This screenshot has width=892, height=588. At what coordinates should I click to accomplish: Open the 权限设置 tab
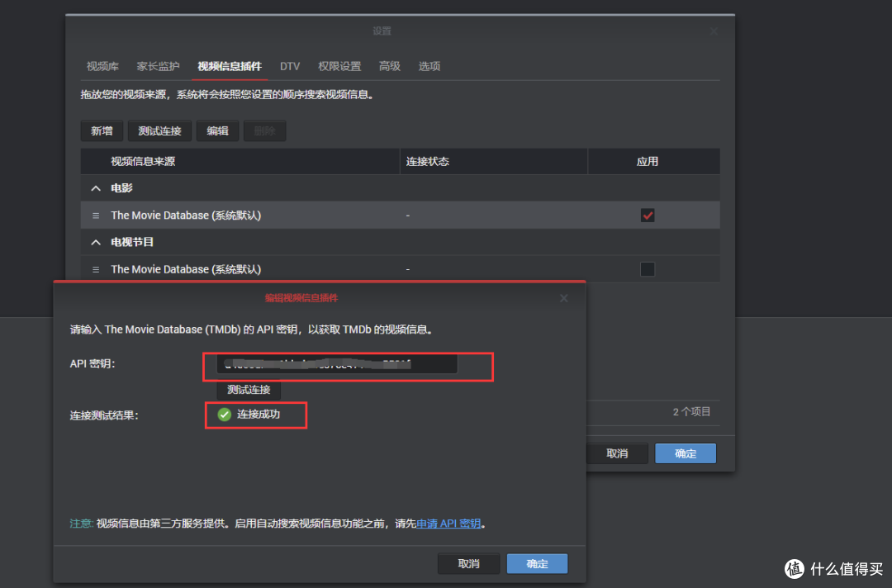(x=339, y=66)
